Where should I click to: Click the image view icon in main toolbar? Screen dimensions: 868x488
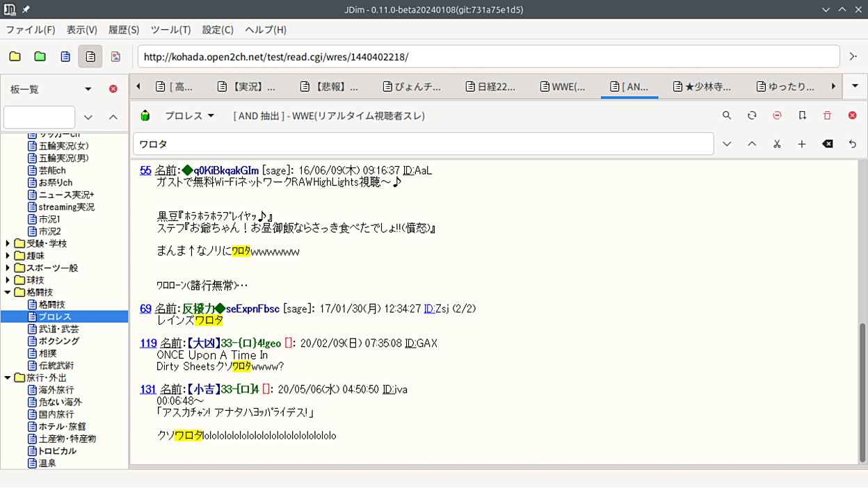pyautogui.click(x=115, y=56)
